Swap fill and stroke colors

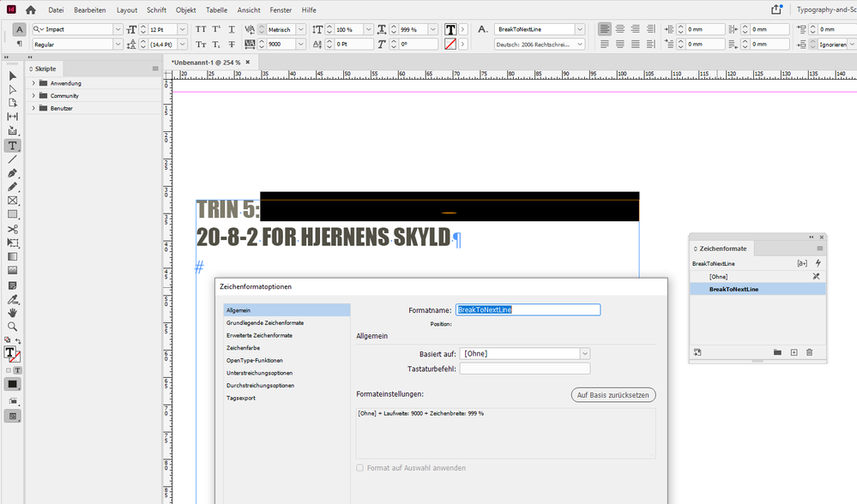pyautogui.click(x=18, y=341)
